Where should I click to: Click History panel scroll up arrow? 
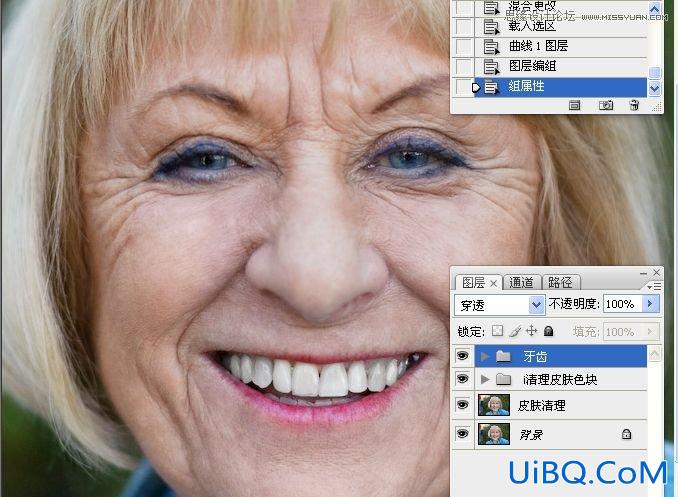pos(655,7)
